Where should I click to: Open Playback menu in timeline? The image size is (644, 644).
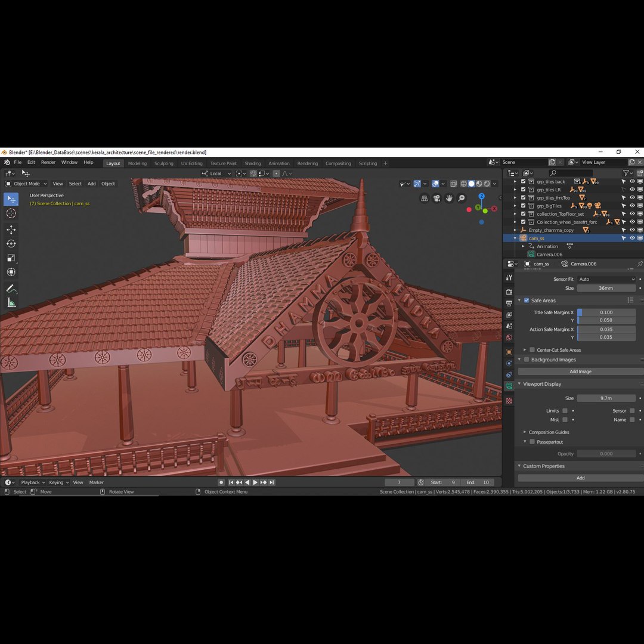point(32,482)
